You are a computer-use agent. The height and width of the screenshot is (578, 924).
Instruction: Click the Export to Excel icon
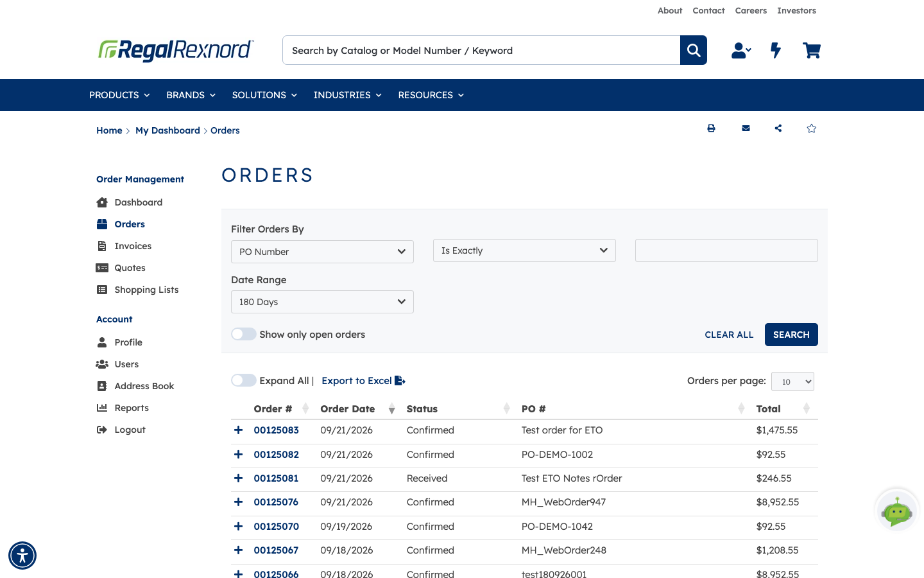tap(400, 381)
